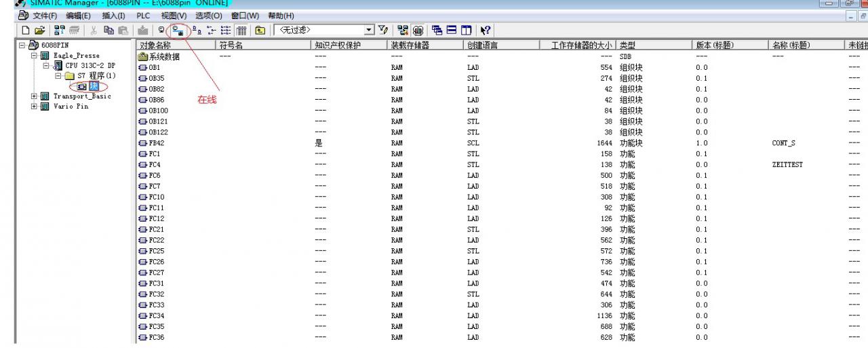
Task: Select the Details view icon
Action: [241, 31]
